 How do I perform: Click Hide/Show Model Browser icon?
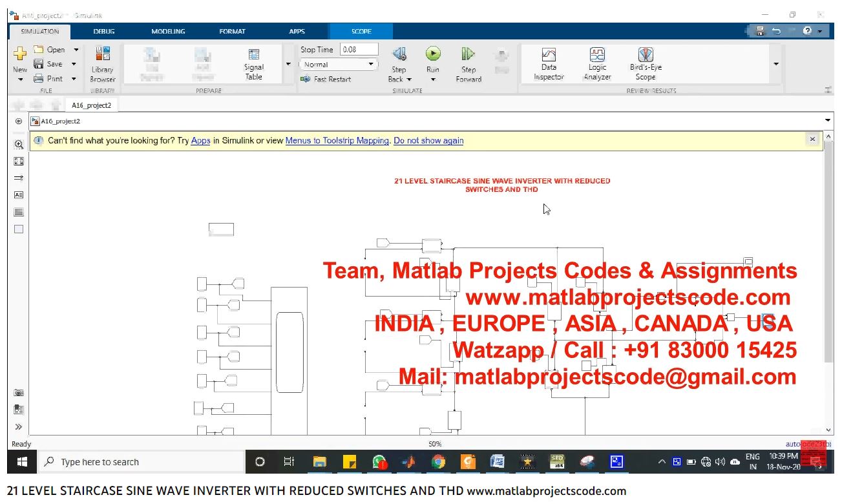click(19, 121)
